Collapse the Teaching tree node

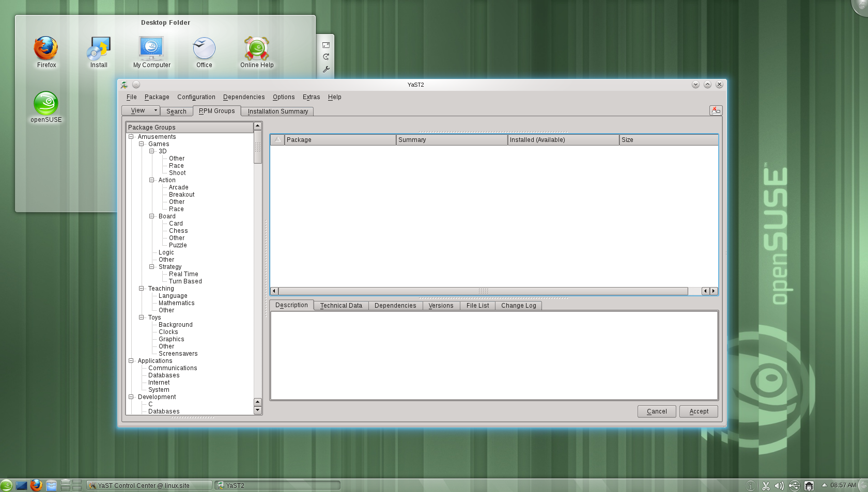click(x=141, y=289)
